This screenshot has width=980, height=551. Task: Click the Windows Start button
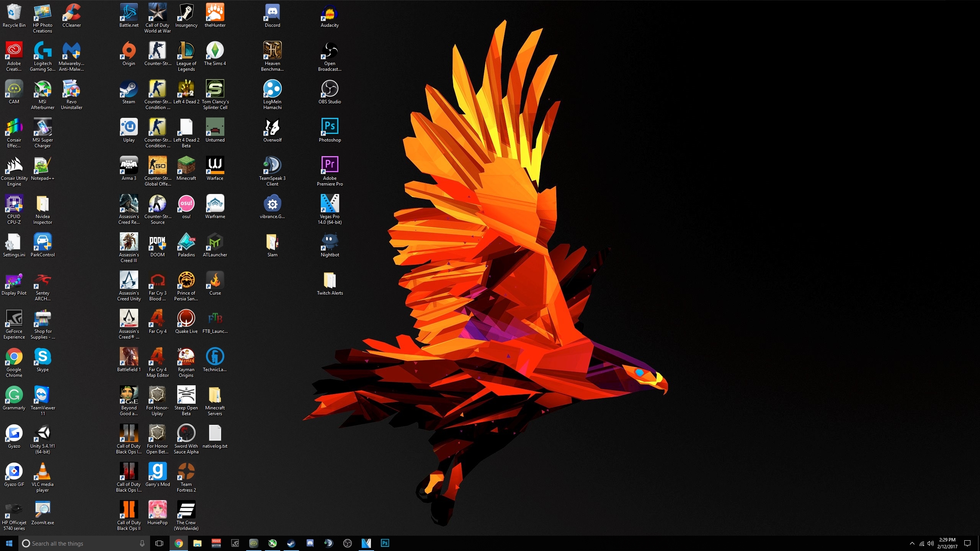pyautogui.click(x=9, y=543)
